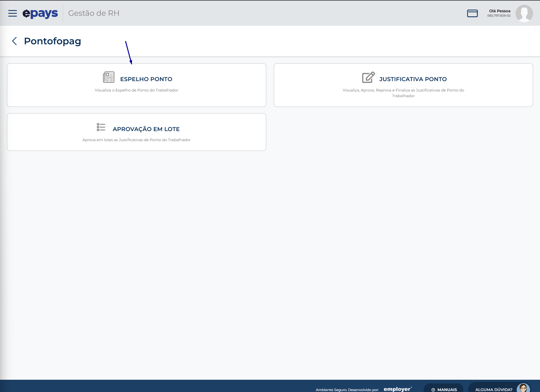The image size is (540, 392).
Task: Open the hamburger navigation menu
Action: click(13, 13)
